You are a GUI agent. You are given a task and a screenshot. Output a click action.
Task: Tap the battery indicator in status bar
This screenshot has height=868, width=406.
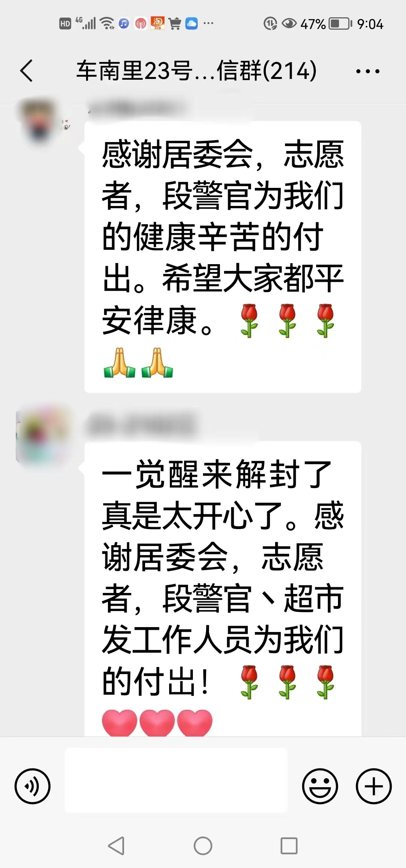coord(341,24)
